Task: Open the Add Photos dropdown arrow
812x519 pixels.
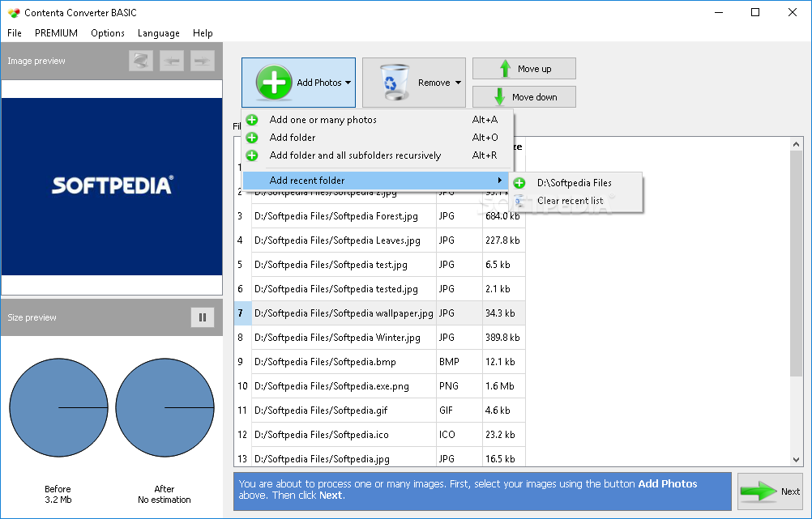Action: [348, 83]
